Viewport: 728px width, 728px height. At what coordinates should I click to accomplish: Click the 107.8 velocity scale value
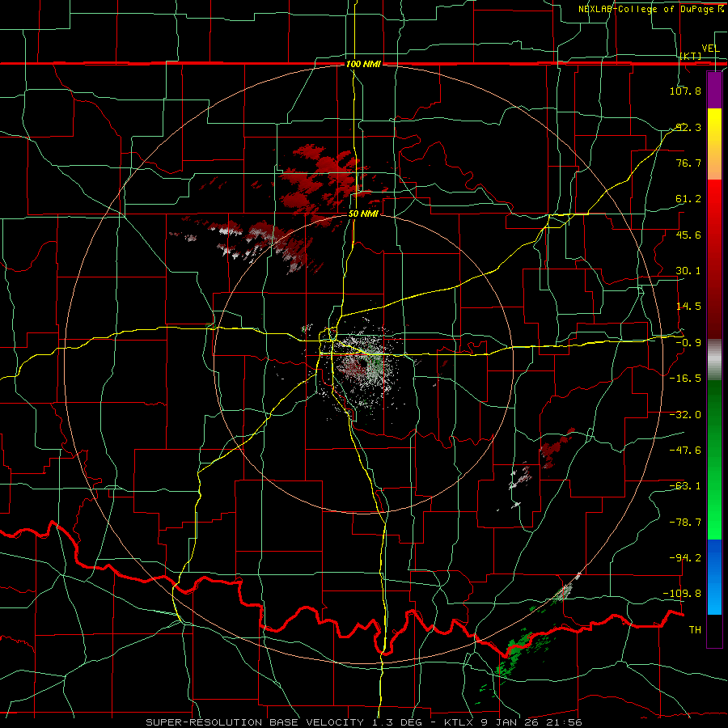(685, 91)
